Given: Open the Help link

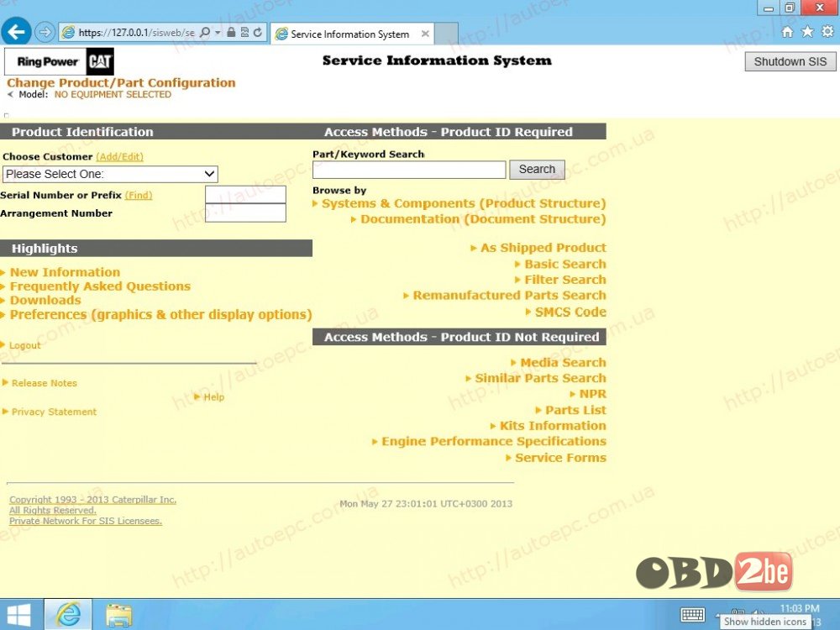Looking at the screenshot, I should pos(213,397).
